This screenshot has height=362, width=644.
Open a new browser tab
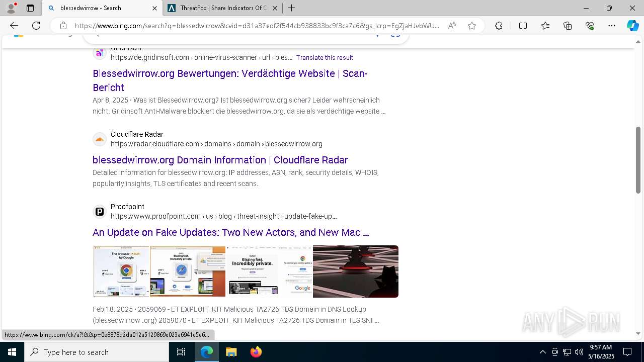point(291,8)
